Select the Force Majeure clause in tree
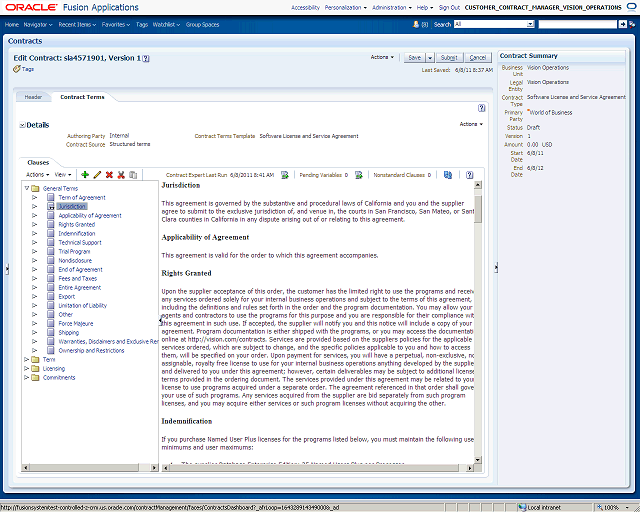 coord(76,323)
